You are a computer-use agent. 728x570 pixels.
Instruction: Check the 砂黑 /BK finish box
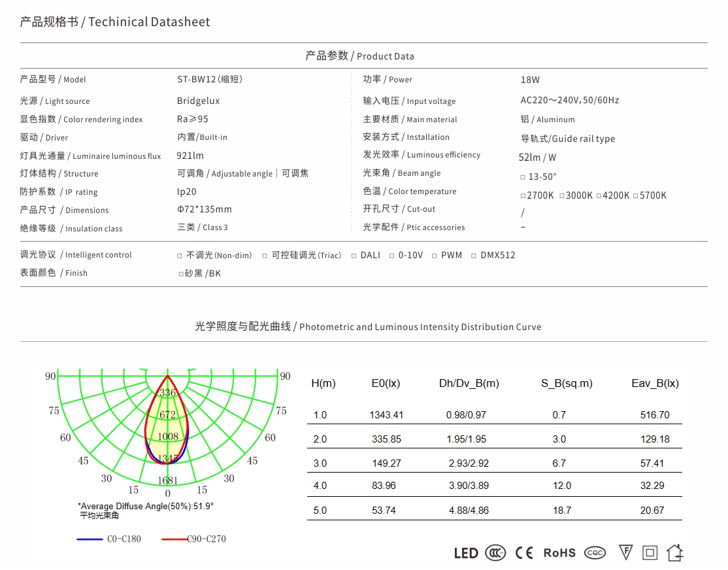(181, 274)
